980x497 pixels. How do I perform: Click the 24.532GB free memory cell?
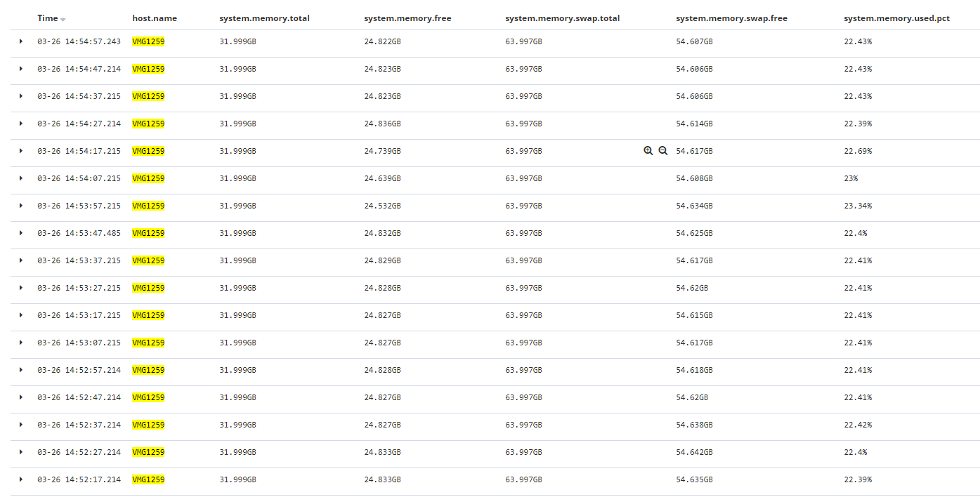[382, 206]
